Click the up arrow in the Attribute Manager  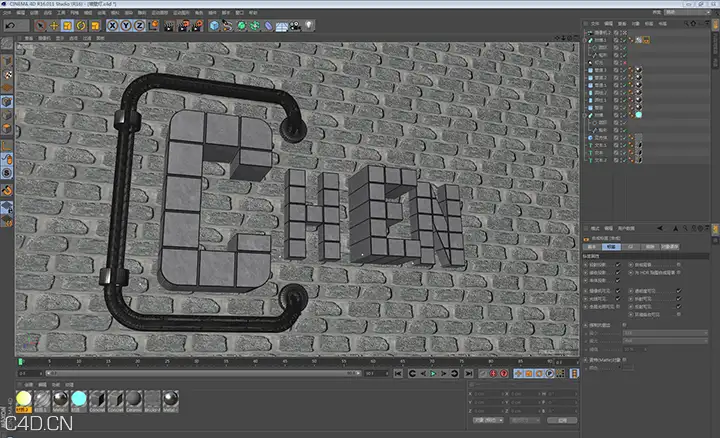click(675, 228)
